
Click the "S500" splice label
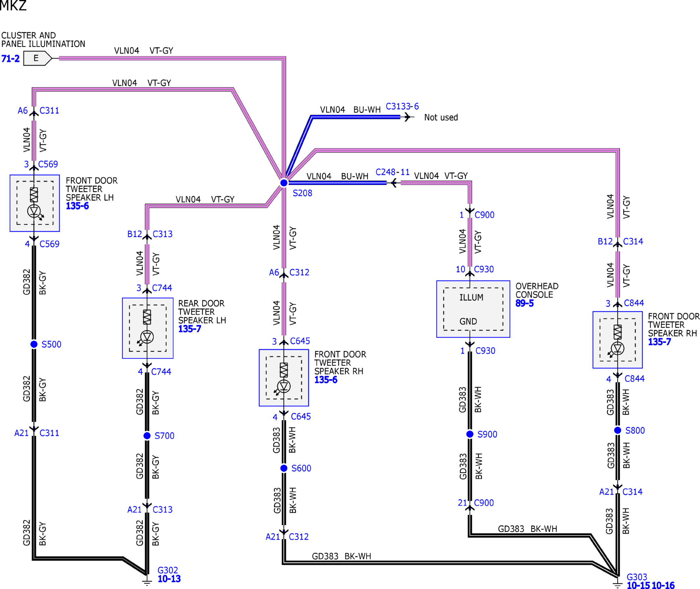click(x=51, y=344)
